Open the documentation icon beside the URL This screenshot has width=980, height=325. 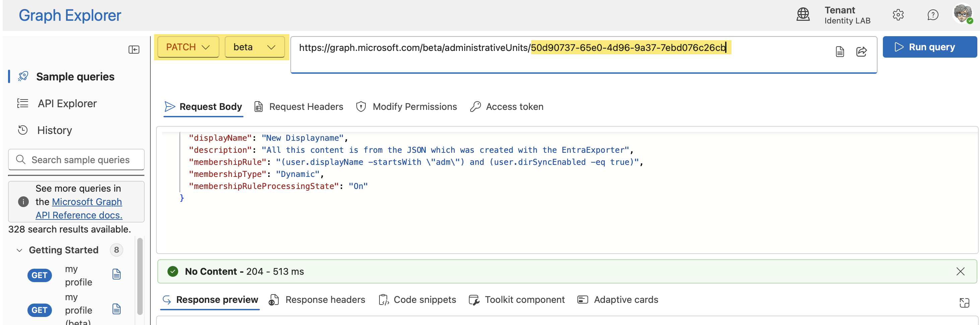[840, 51]
